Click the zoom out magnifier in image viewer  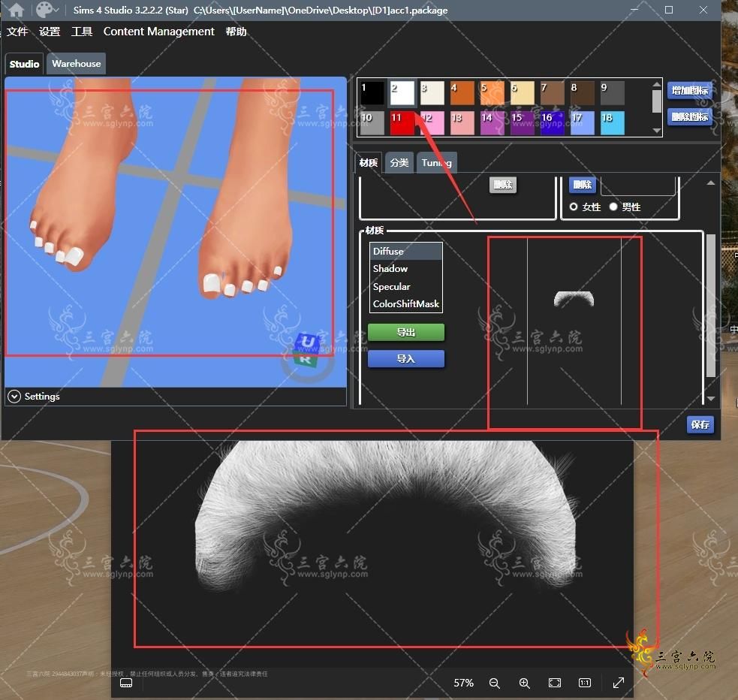[x=494, y=683]
